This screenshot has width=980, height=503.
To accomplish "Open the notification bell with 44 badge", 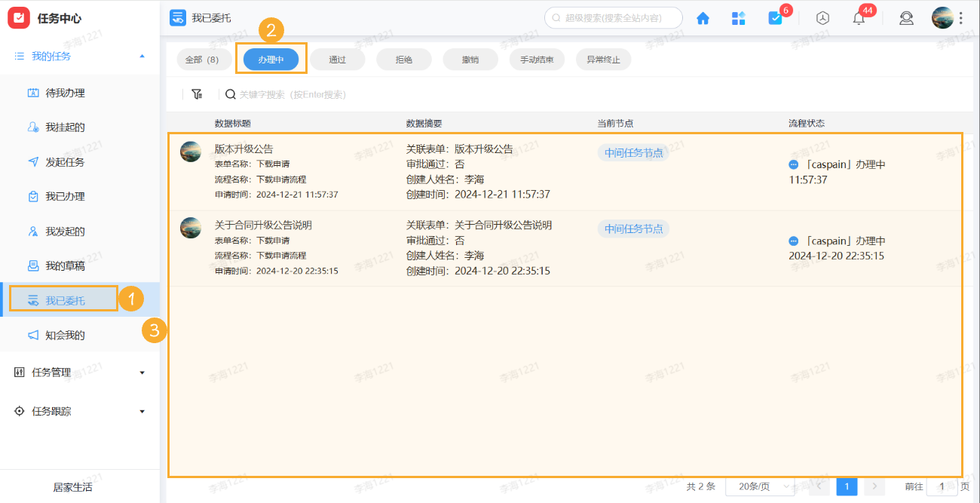I will (858, 17).
